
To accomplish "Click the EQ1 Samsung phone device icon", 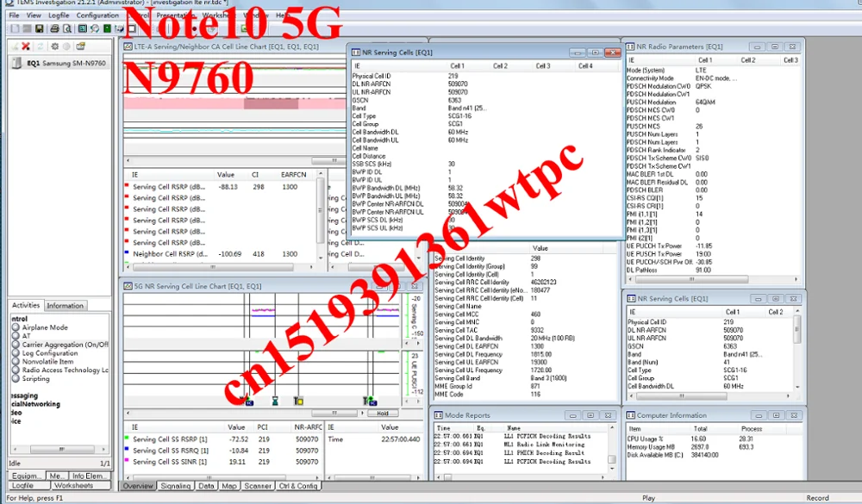I will click(x=17, y=63).
